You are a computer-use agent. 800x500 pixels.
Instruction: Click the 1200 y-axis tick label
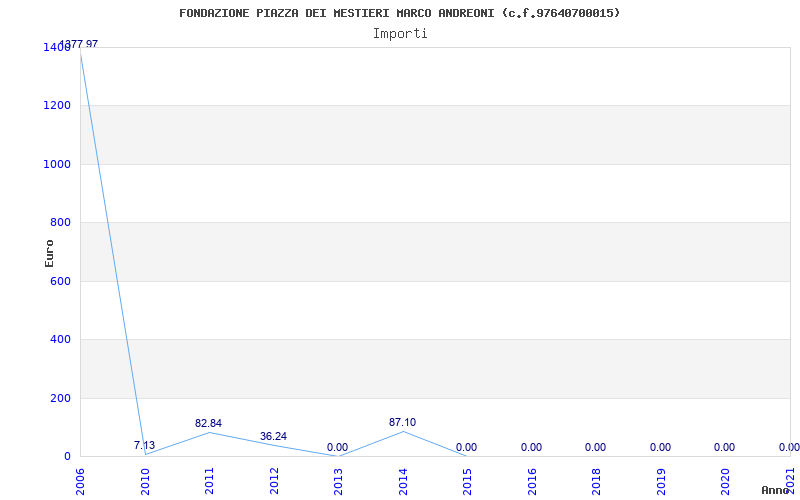click(57, 106)
